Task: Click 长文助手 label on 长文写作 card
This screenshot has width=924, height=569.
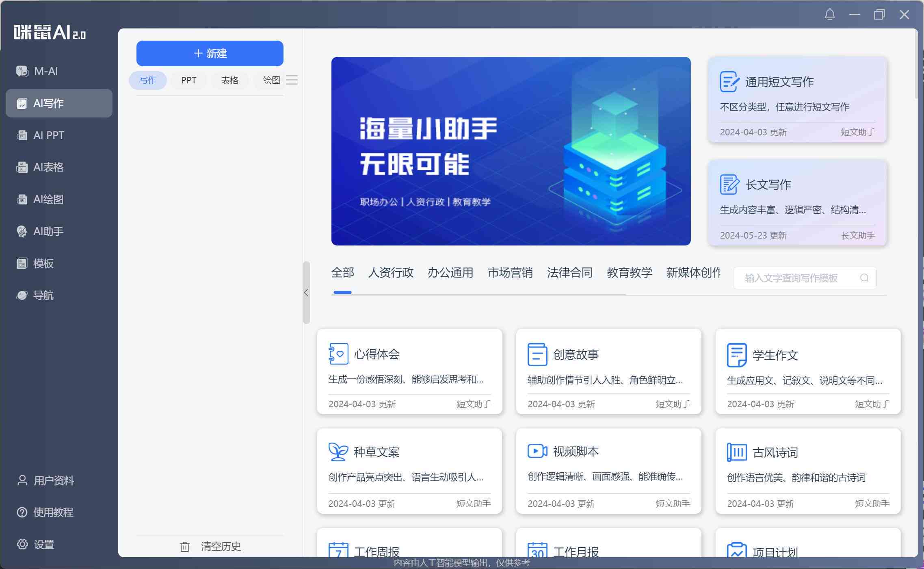Action: point(858,235)
